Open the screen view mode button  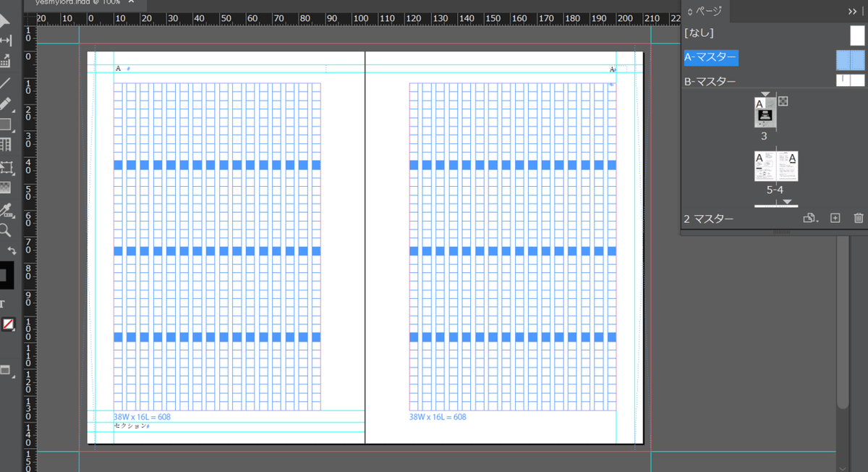click(6, 371)
